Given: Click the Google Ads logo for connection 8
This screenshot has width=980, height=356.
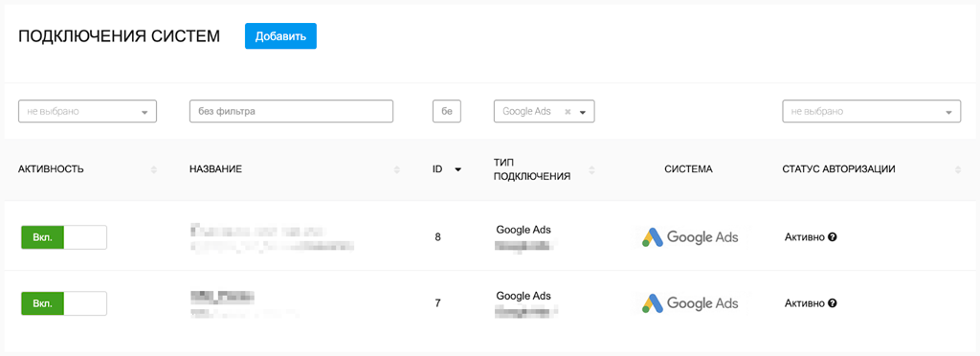Looking at the screenshot, I should tap(691, 237).
